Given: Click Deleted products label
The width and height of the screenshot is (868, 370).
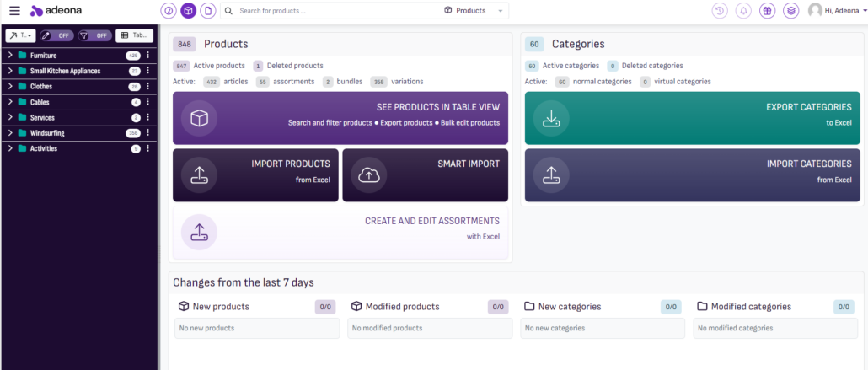Looking at the screenshot, I should coord(295,66).
